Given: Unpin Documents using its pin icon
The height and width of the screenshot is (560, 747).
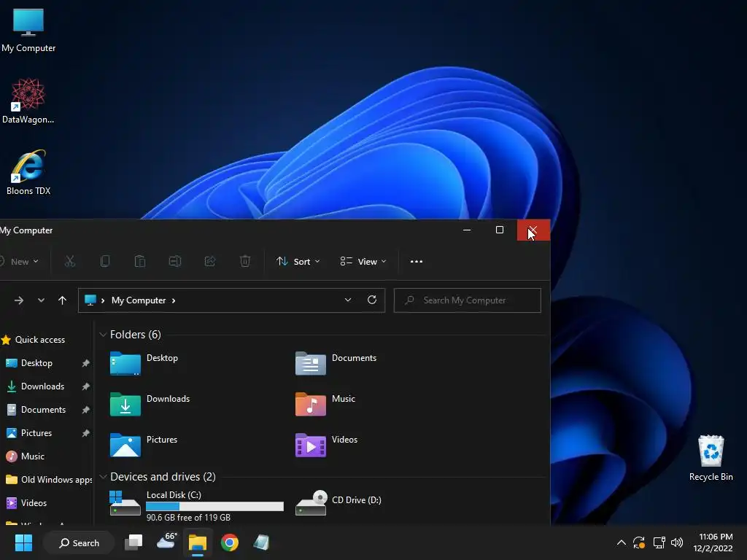Looking at the screenshot, I should (x=86, y=410).
